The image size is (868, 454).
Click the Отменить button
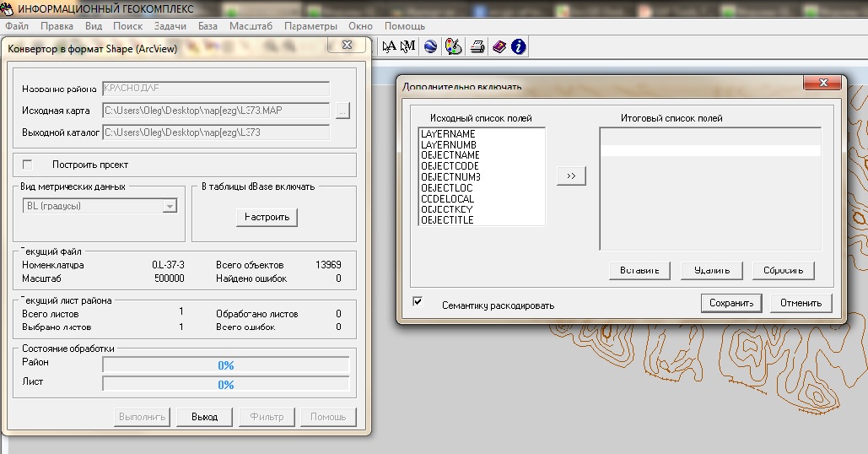[x=801, y=303]
